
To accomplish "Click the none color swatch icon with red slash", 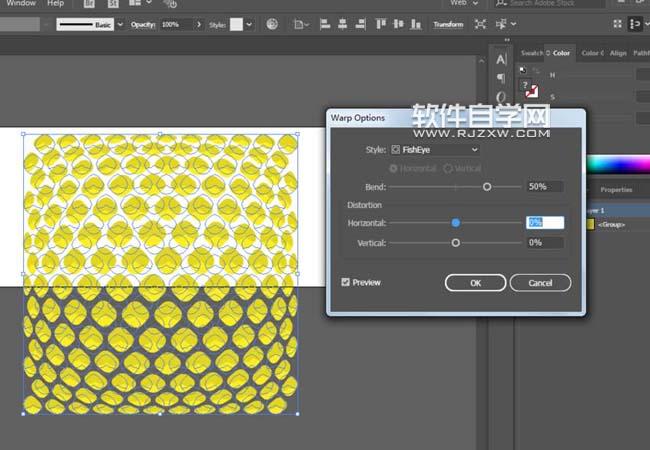I will point(531,90).
